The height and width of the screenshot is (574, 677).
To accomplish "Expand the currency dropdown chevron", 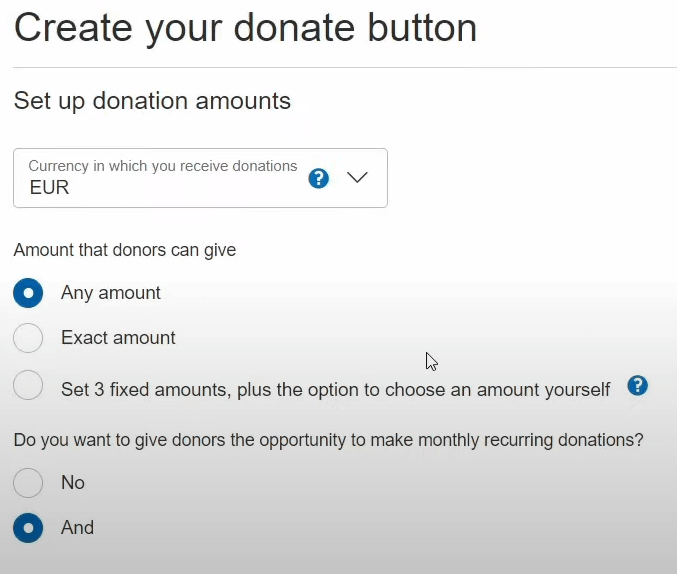I will [x=357, y=178].
